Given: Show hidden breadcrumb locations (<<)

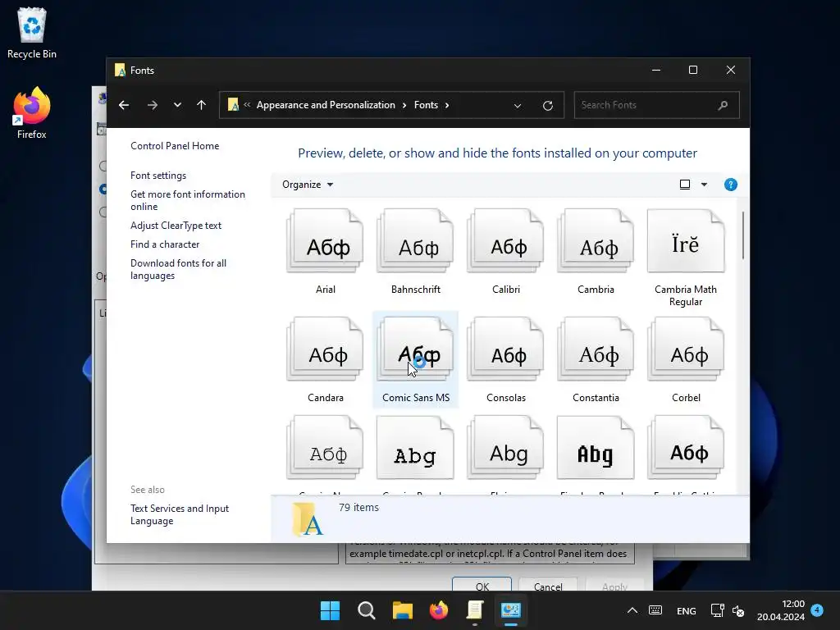Looking at the screenshot, I should point(247,105).
